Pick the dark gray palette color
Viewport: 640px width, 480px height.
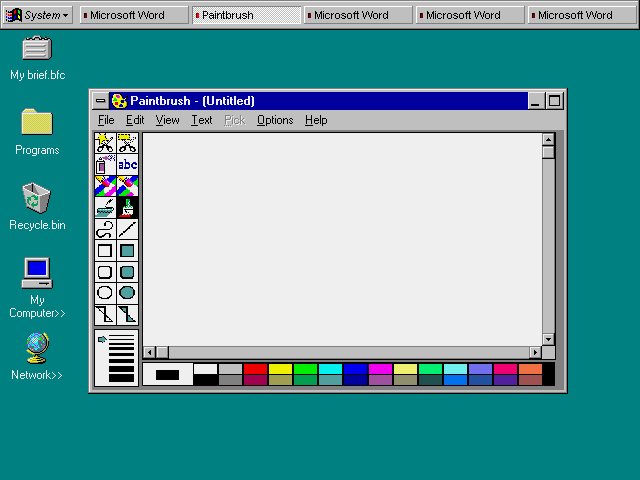tap(230, 380)
